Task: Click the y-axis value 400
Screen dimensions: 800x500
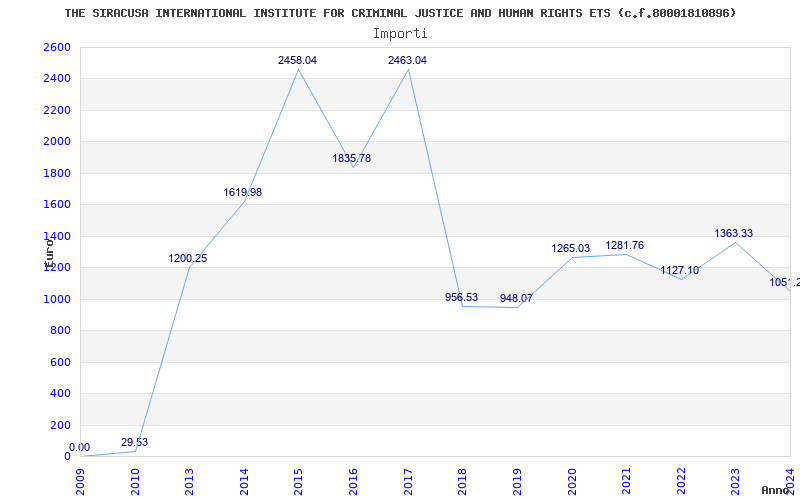Action: pos(60,393)
